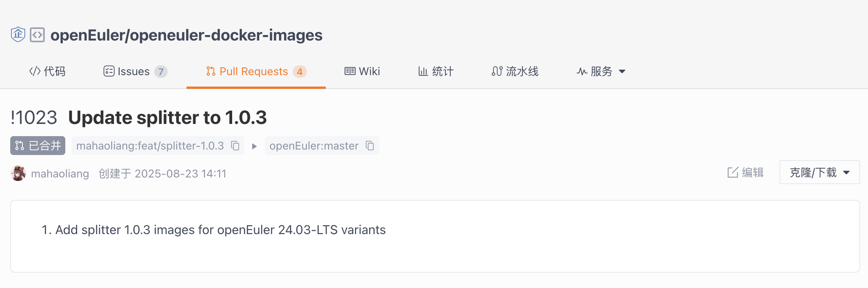Open the 克隆/下载 dropdown
This screenshot has width=868, height=288.
[x=820, y=172]
